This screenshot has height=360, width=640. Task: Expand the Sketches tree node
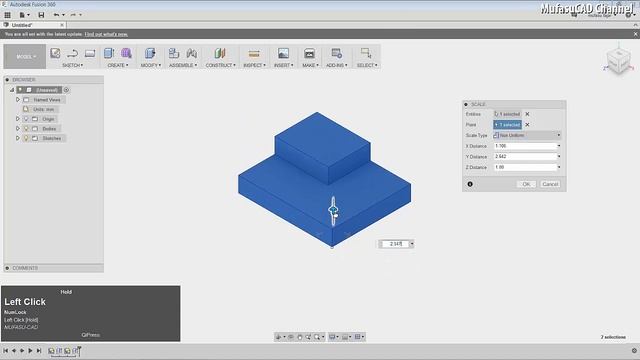tap(18, 138)
